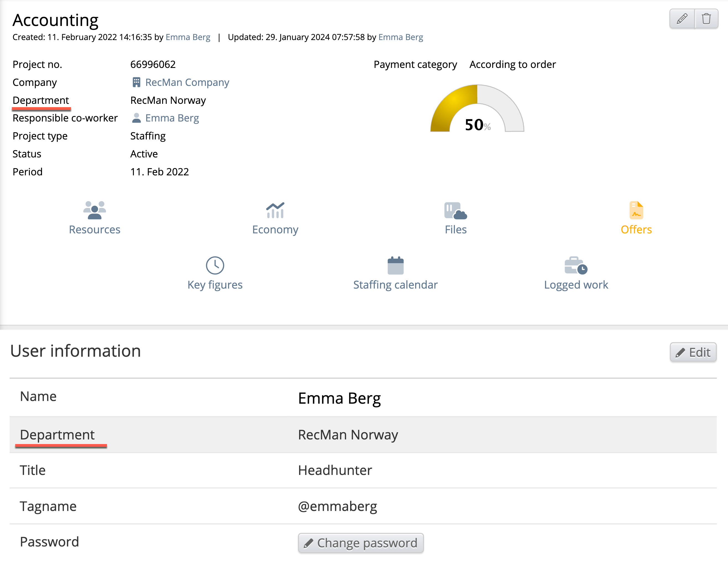Open the Key figures clock icon
Screen dimensions: 728x565
[215, 265]
